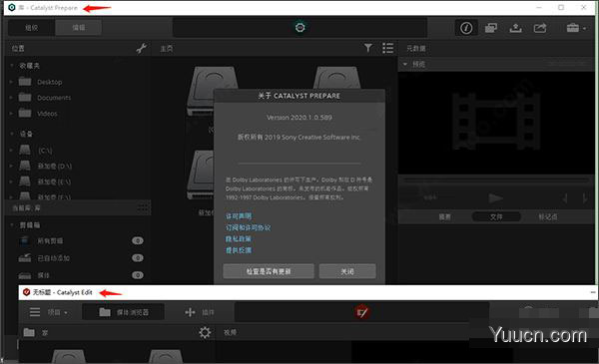
Task: Collapse the 收藏夹 favorites section
Action: click(11, 66)
